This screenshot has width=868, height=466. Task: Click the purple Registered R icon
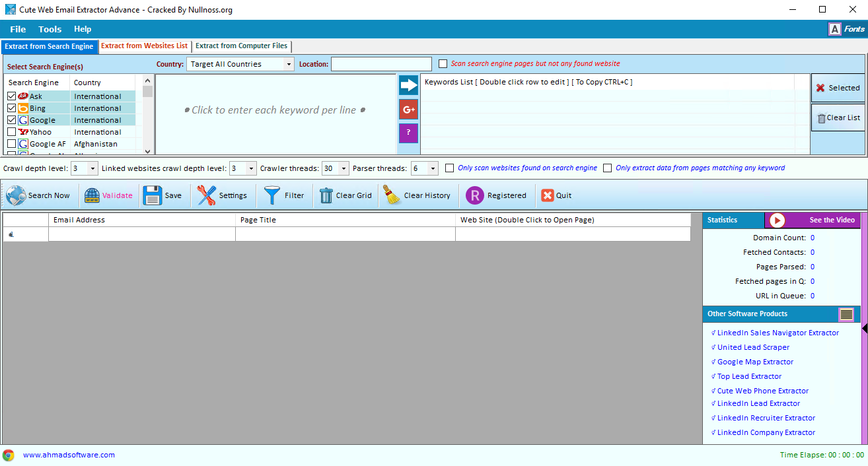(x=475, y=195)
